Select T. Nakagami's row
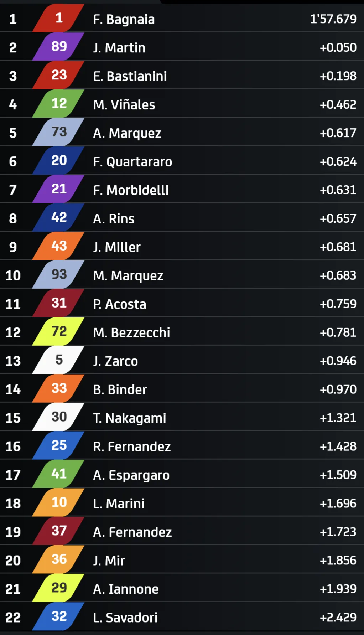The width and height of the screenshot is (364, 635). coord(182,417)
